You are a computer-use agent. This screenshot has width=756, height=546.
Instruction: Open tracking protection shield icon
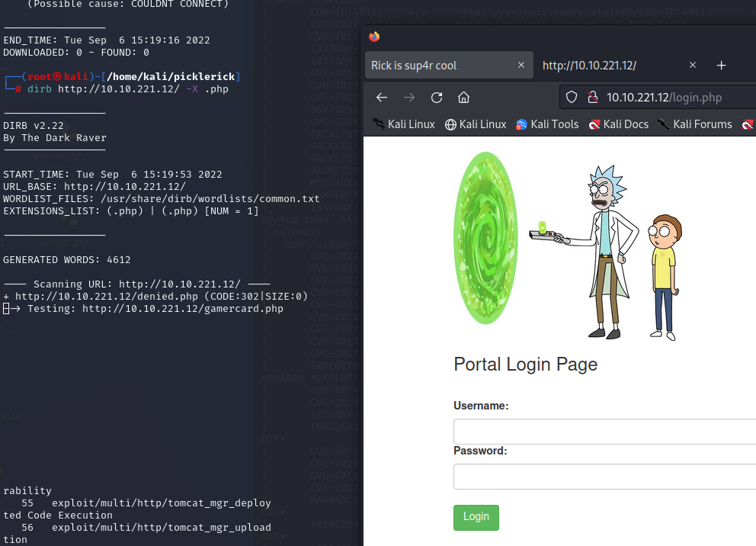coord(574,98)
